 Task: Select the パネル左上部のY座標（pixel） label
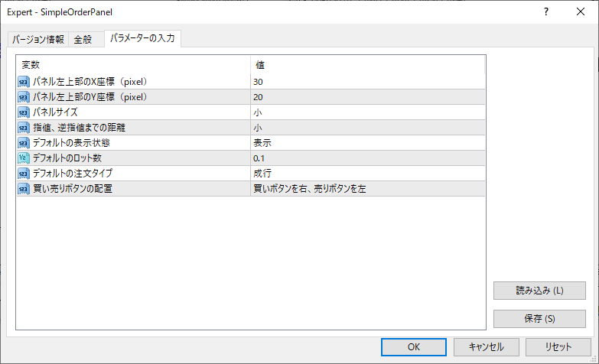coord(90,97)
